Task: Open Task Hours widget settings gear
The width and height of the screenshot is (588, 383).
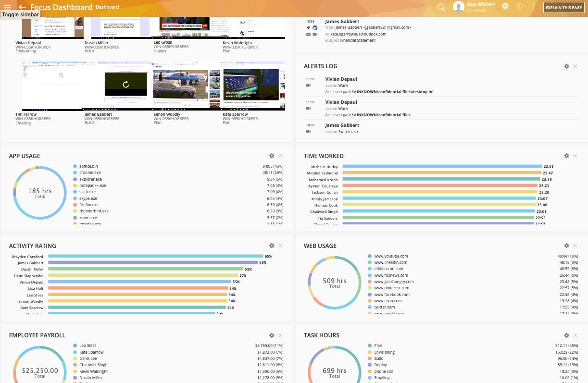Action: click(x=566, y=335)
